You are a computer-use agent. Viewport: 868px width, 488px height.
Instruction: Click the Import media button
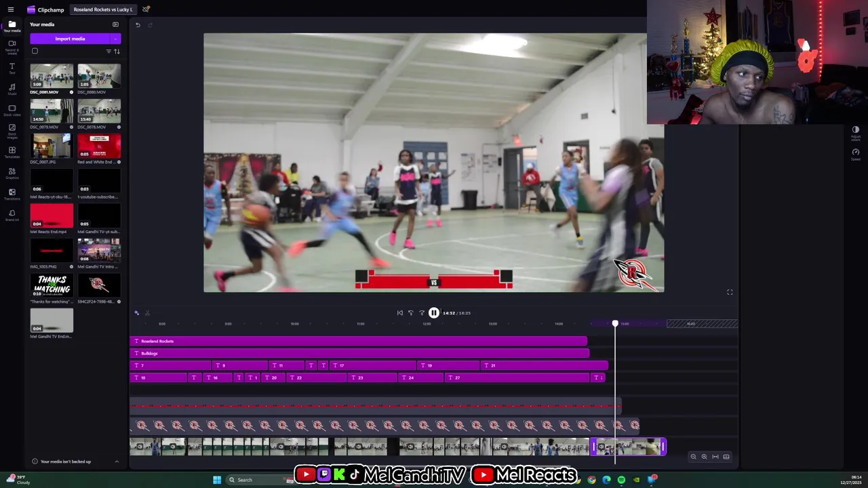tap(70, 39)
